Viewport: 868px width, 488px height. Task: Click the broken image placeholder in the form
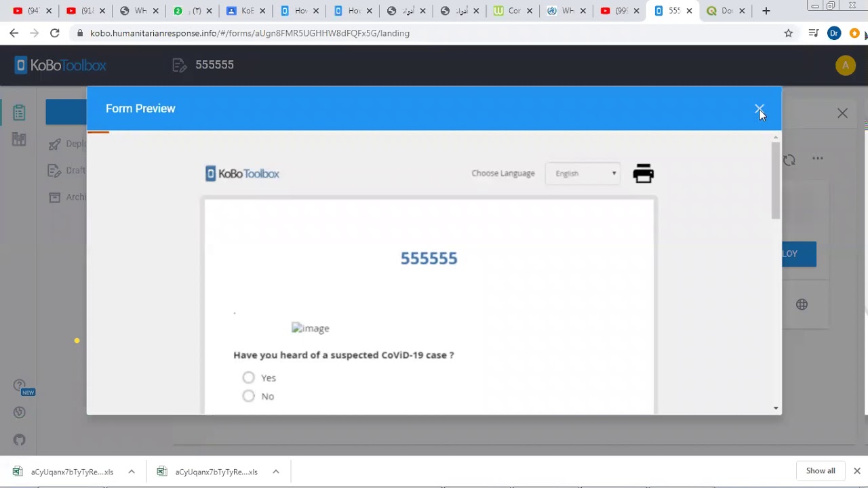point(310,328)
